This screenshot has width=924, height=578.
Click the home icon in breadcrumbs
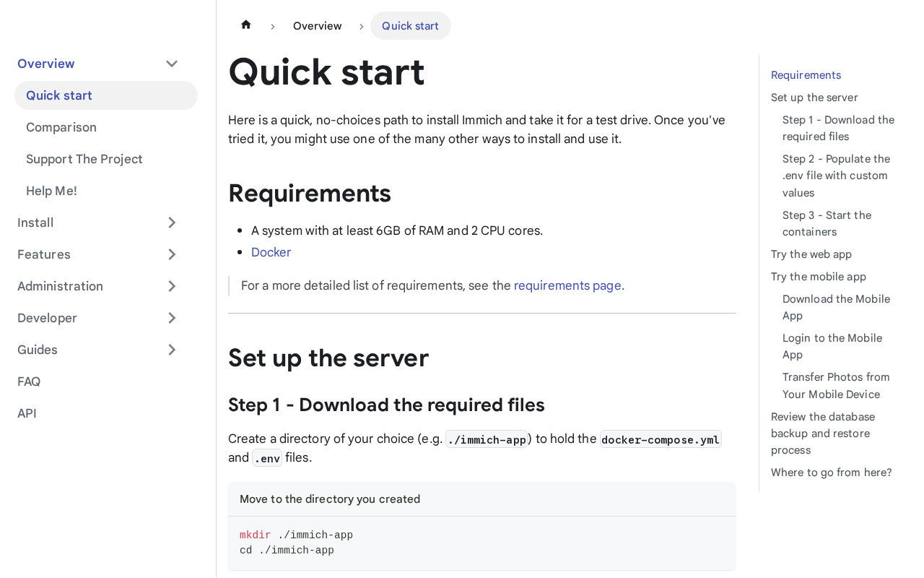click(x=246, y=25)
